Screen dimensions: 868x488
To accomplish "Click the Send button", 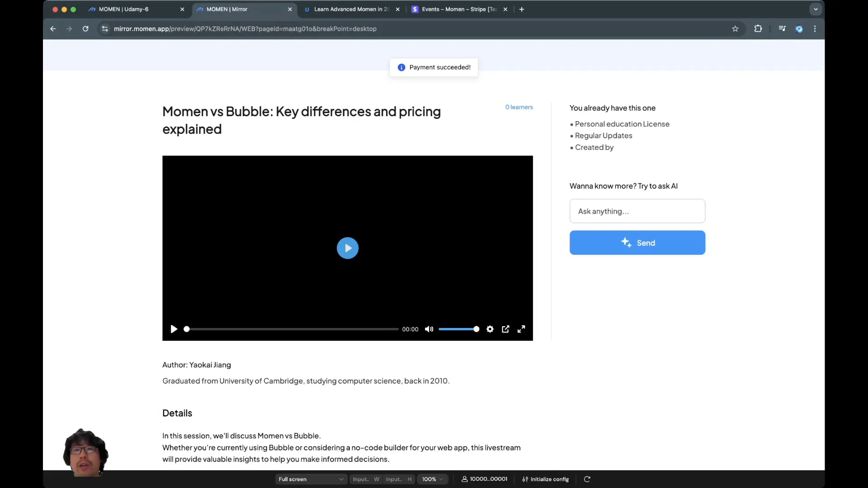I will (x=637, y=243).
